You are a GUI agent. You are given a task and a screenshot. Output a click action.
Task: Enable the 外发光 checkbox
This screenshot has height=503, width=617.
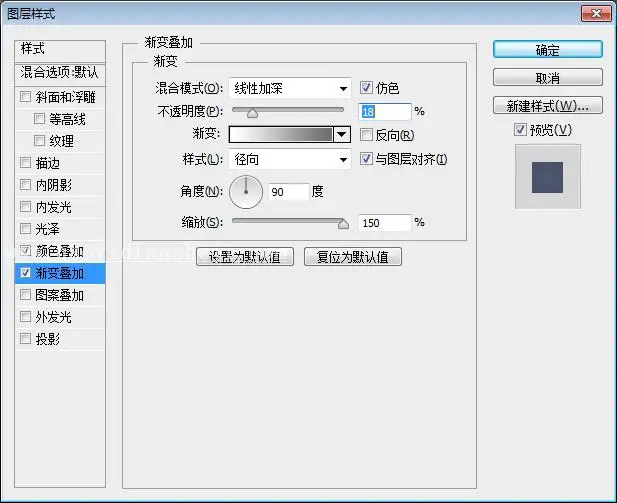coord(25,316)
